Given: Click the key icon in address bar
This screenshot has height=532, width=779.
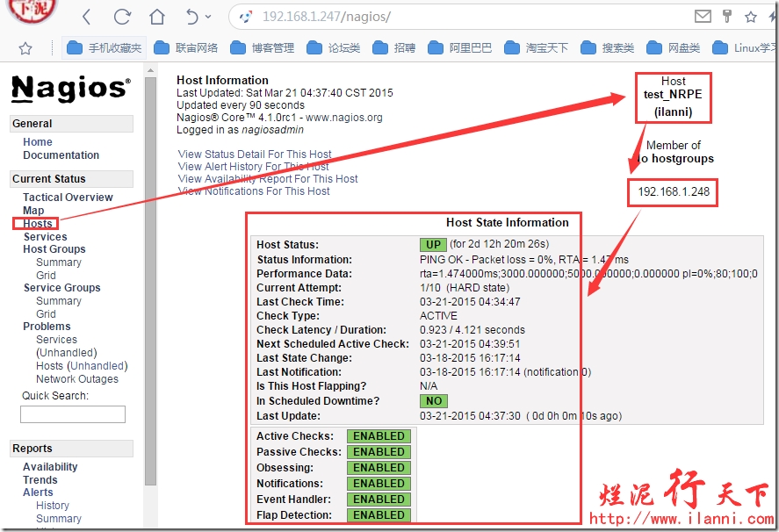Looking at the screenshot, I should click(727, 17).
